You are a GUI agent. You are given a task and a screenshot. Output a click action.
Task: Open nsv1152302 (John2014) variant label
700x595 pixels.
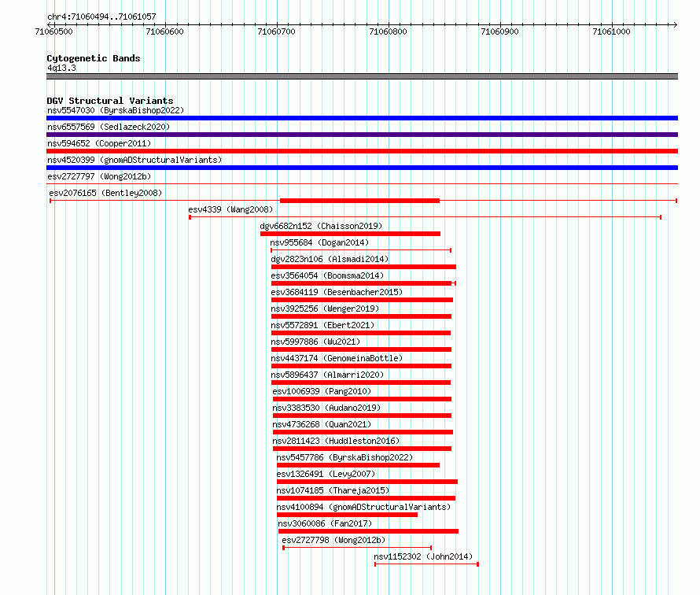click(x=423, y=556)
